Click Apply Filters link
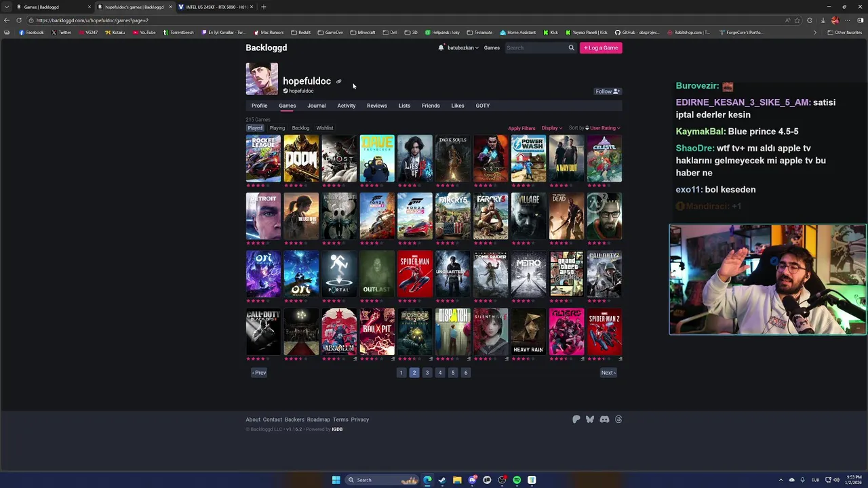The image size is (868, 488). click(x=521, y=128)
